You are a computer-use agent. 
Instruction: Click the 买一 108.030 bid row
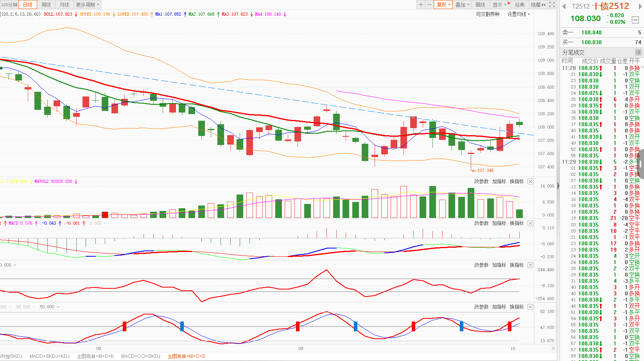click(602, 42)
